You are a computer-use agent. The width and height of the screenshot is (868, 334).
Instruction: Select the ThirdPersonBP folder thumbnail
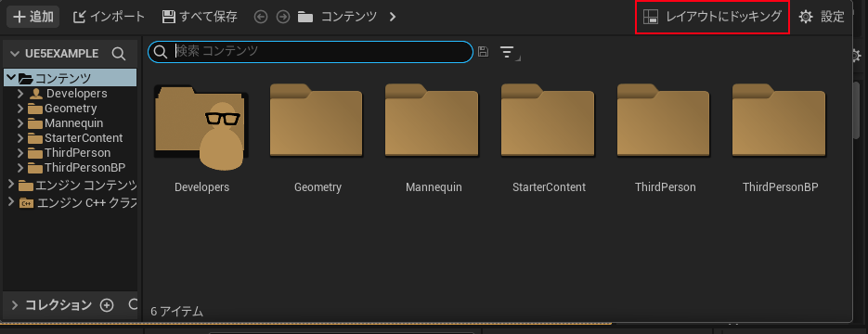coord(779,121)
